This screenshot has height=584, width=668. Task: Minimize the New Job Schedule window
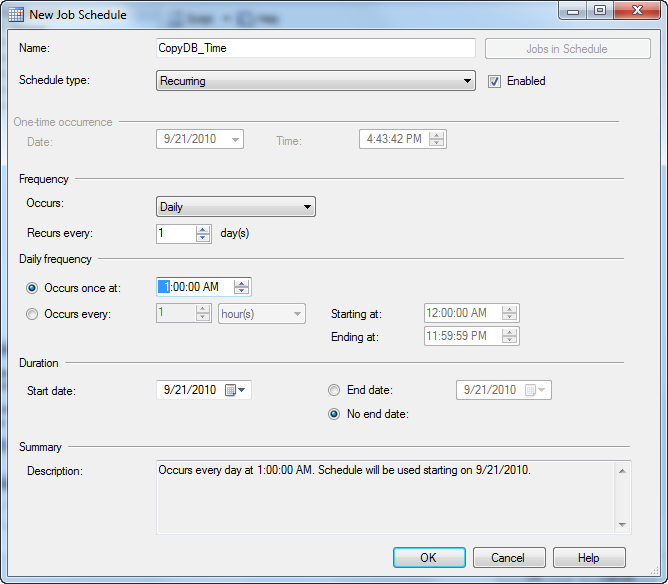pos(573,11)
